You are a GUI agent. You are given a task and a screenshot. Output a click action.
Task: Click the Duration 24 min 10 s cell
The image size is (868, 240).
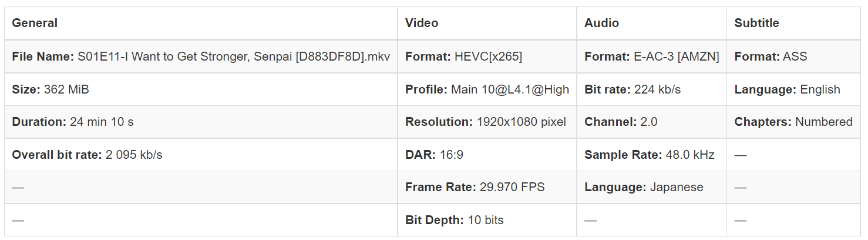click(x=73, y=122)
